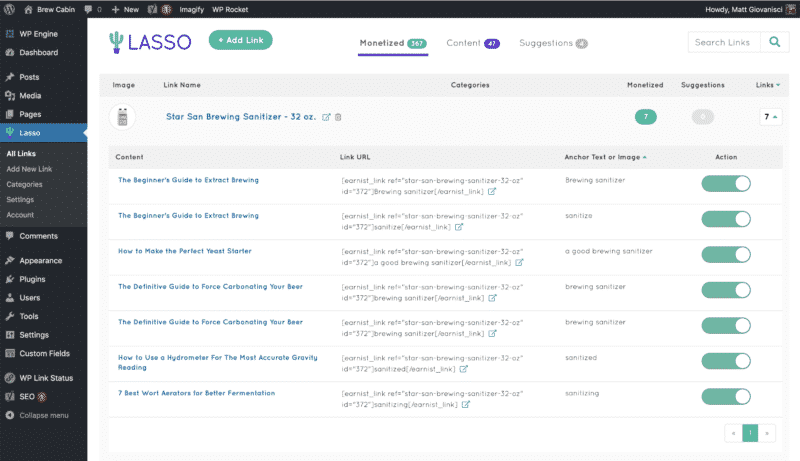Open the Brew Cabin site home icon
This screenshot has height=461, width=800.
click(x=28, y=9)
